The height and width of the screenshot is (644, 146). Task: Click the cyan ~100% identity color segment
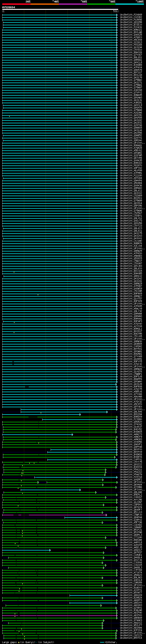tap(130, 4)
